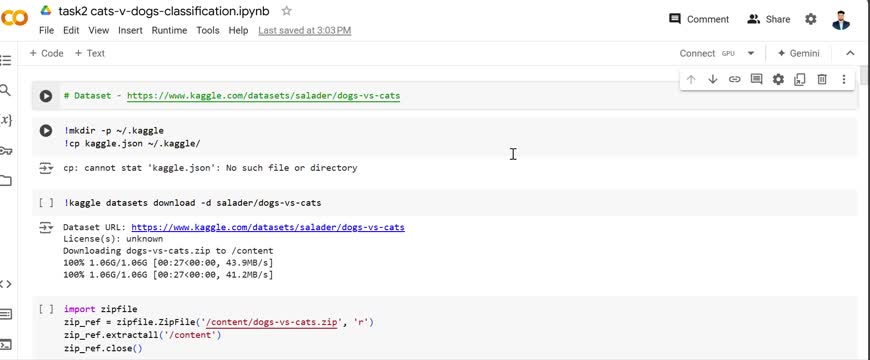Open cell editor settings gear
The image size is (870, 360).
[x=778, y=79]
